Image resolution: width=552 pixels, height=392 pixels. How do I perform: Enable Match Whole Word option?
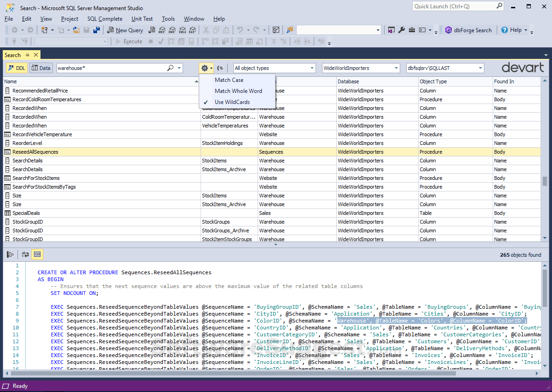[x=238, y=90]
